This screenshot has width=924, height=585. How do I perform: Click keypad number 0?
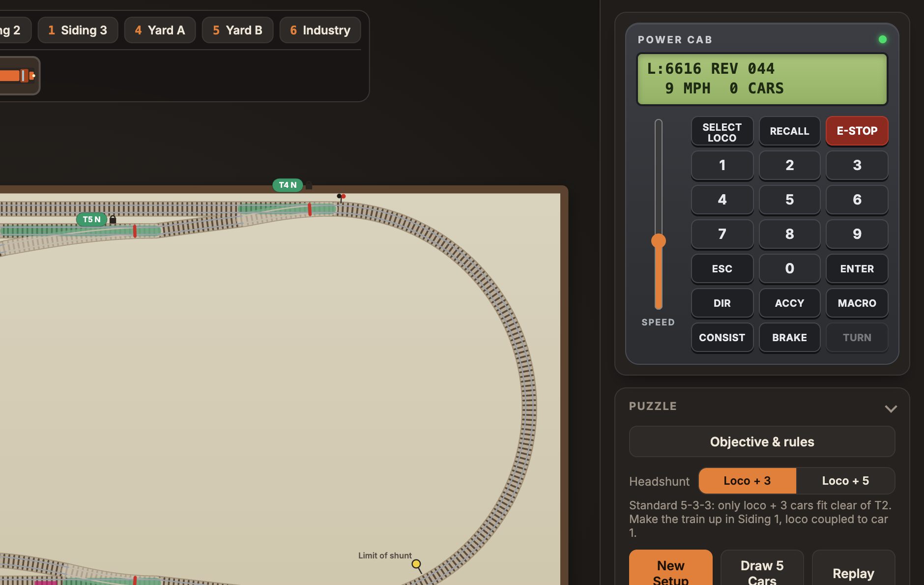789,268
